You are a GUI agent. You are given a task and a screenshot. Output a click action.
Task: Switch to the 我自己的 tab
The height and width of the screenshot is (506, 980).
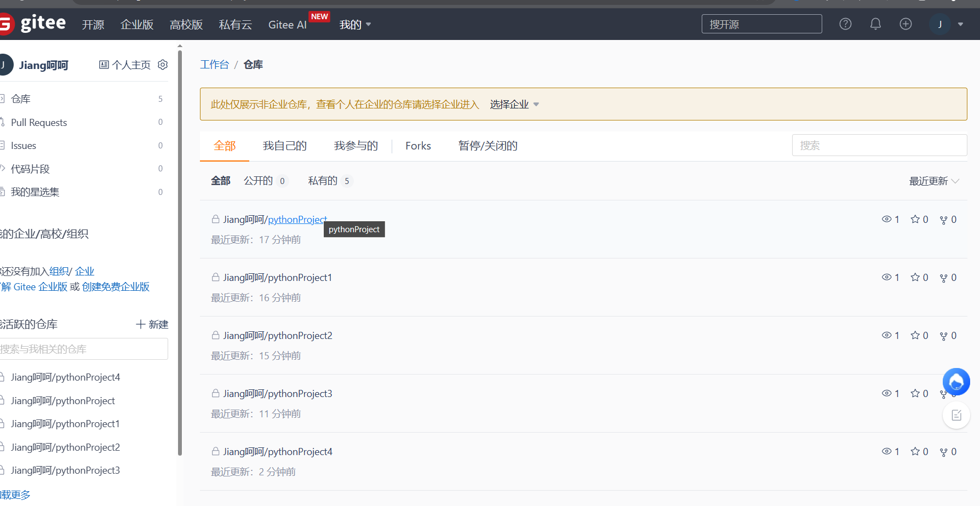[285, 146]
